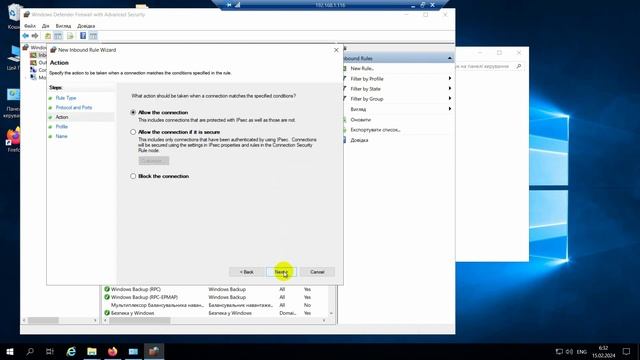The height and width of the screenshot is (360, 640).
Task: Open the Довідка menu in the menu bar
Action: 86,26
